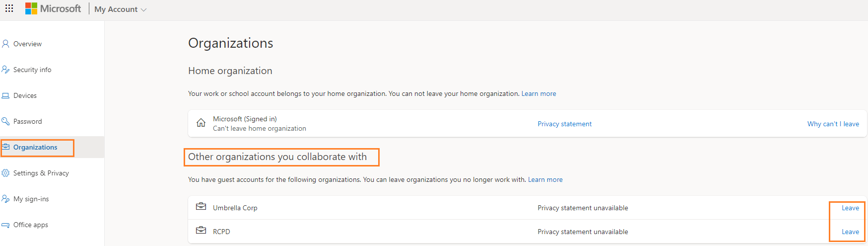Click the Organizations briefcase icon in sidebar
The width and height of the screenshot is (868, 246).
point(5,147)
